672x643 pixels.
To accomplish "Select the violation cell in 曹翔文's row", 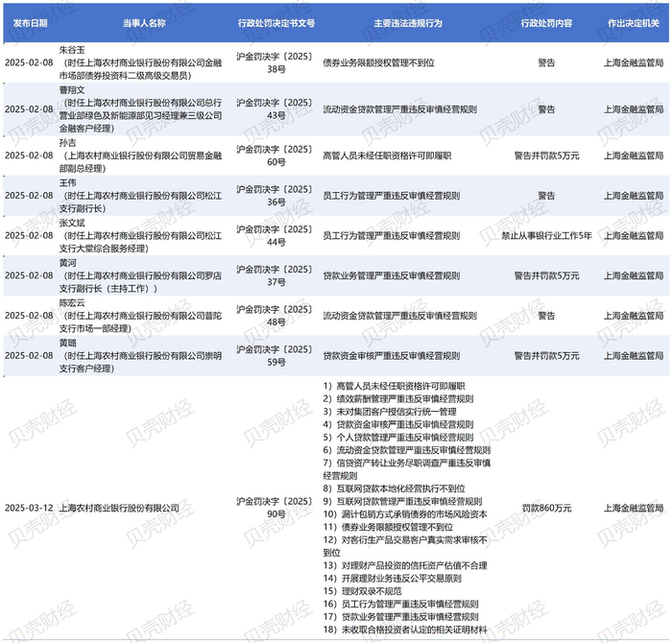I will coord(400,109).
